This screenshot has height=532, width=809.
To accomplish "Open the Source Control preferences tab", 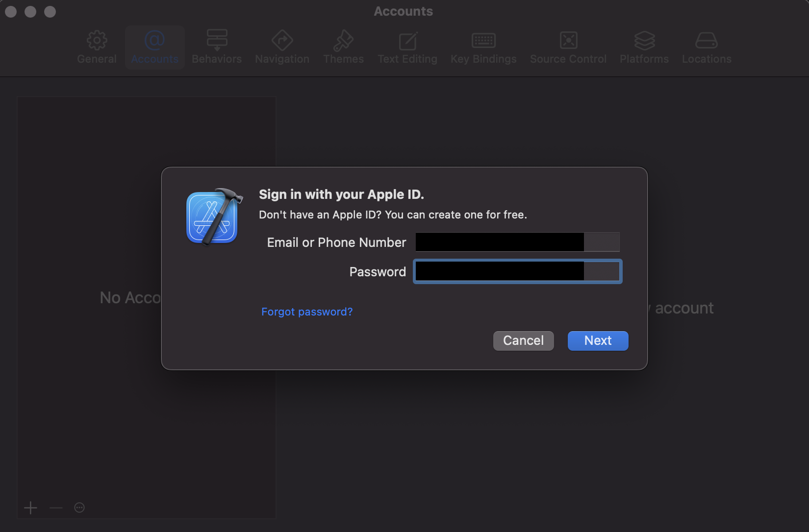I will [568, 48].
